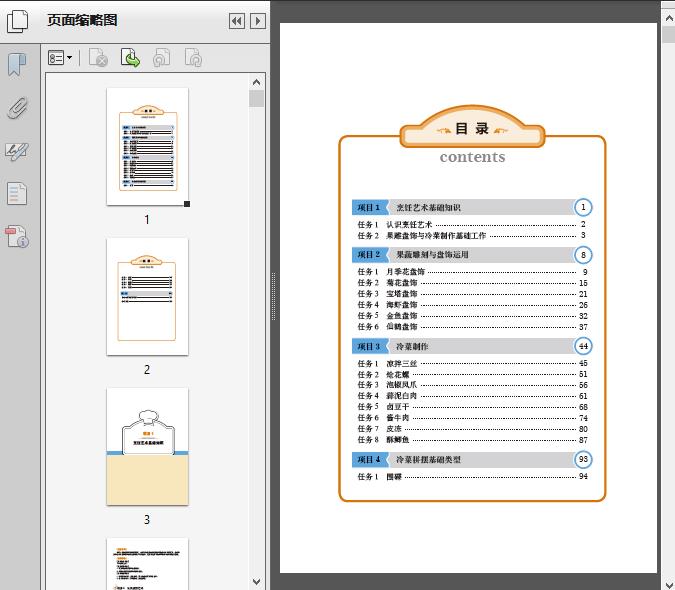The width and height of the screenshot is (675, 590).
Task: Click the 项目 2 heading
Action: 369,254
